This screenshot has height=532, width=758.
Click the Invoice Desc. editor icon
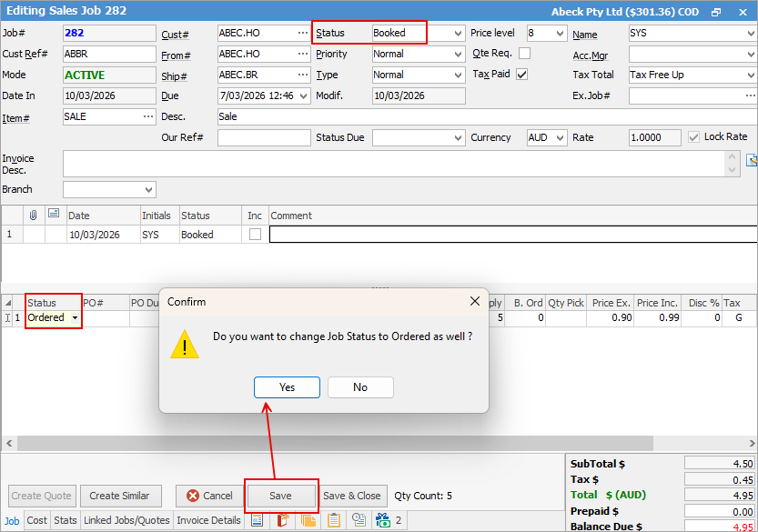(x=752, y=160)
